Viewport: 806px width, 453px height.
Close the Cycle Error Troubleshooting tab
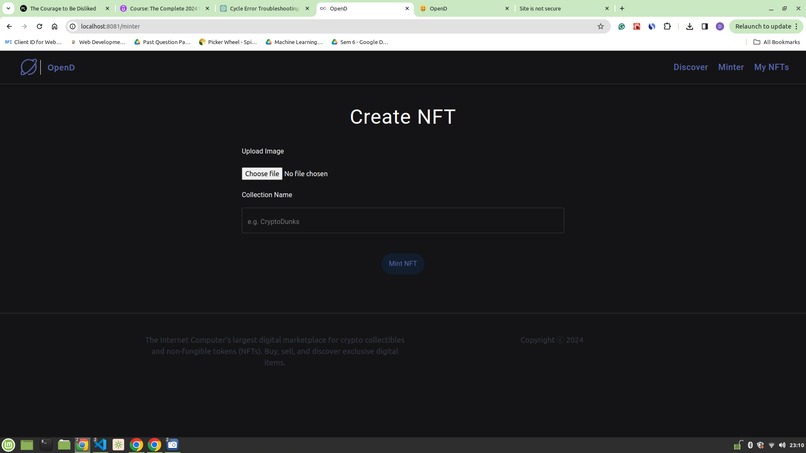point(307,9)
